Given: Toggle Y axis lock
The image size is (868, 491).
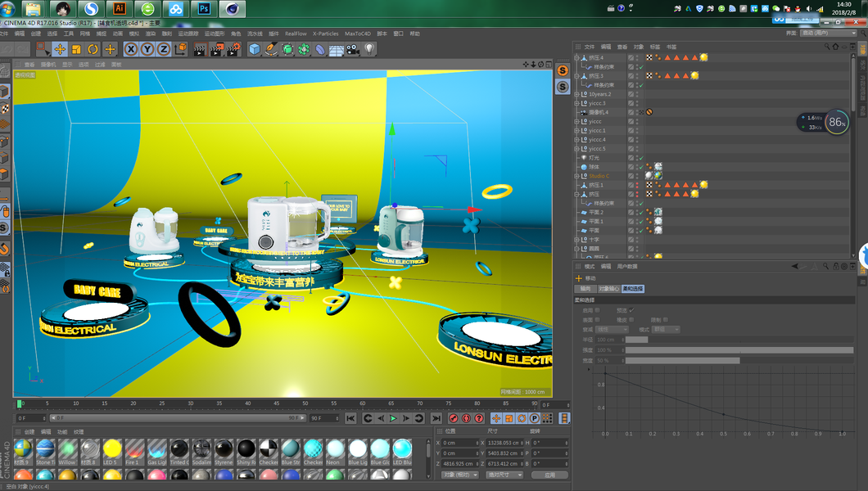Looking at the screenshot, I should pos(147,49).
